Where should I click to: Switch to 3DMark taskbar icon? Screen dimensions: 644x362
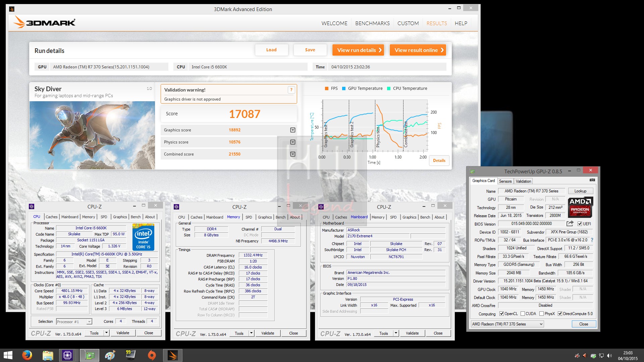173,355
